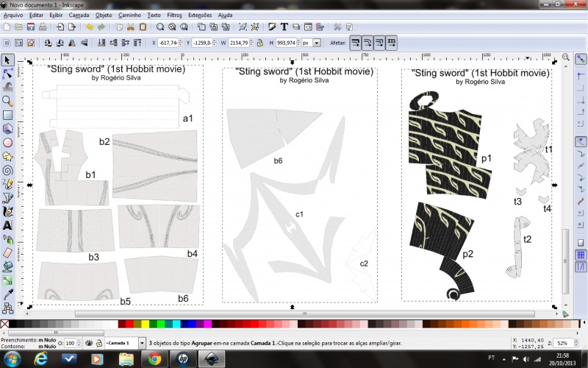Image resolution: width=588 pixels, height=368 pixels.
Task: Open the Arquivo menu
Action: point(13,15)
